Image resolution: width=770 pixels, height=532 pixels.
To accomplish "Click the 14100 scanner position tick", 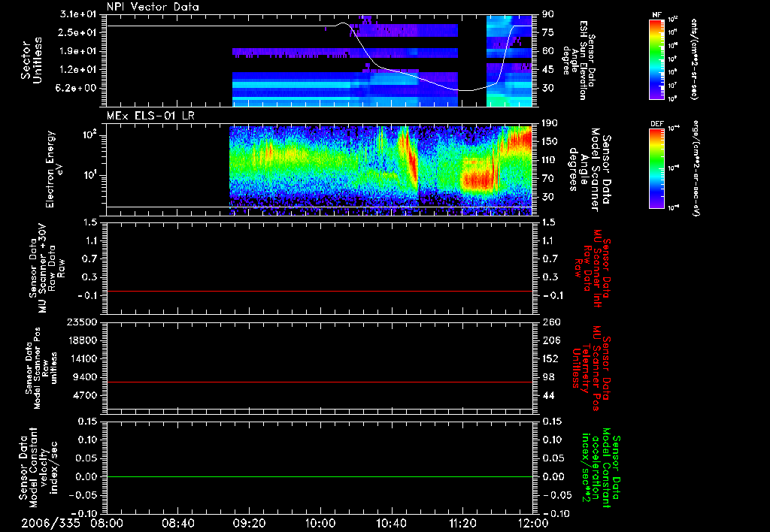I will 81,358.
